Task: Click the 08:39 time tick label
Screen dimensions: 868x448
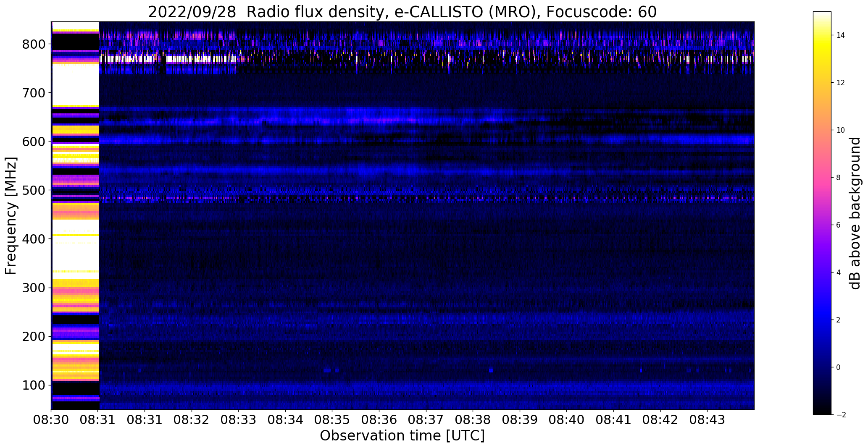Action: 520,420
